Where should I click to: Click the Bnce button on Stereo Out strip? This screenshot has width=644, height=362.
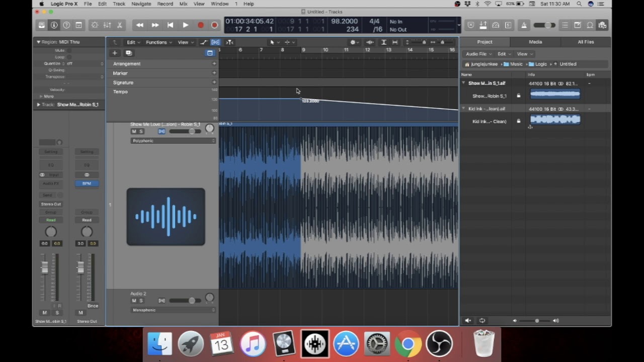[x=93, y=306]
